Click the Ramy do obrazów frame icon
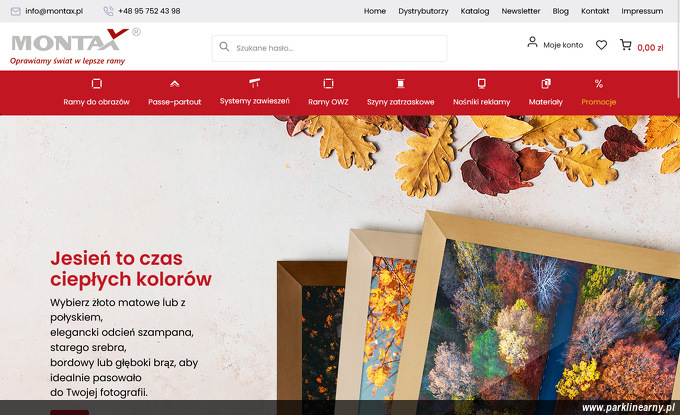This screenshot has width=680, height=415. (97, 83)
